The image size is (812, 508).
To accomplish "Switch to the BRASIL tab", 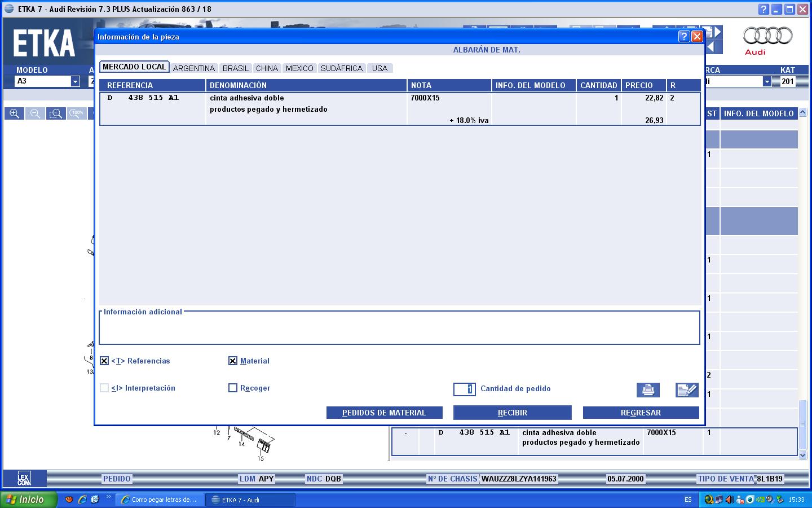I will coord(236,68).
